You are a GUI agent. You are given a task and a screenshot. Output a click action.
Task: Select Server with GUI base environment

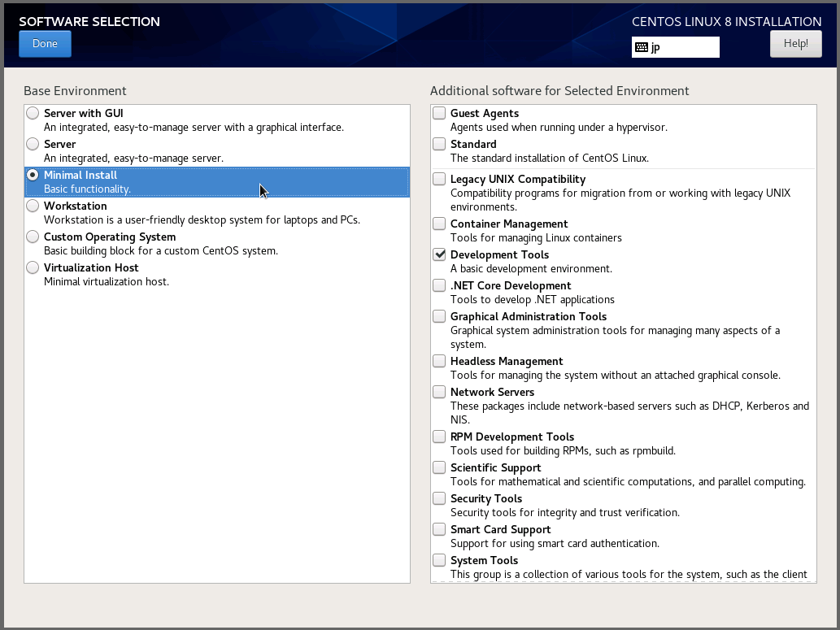tap(33, 114)
